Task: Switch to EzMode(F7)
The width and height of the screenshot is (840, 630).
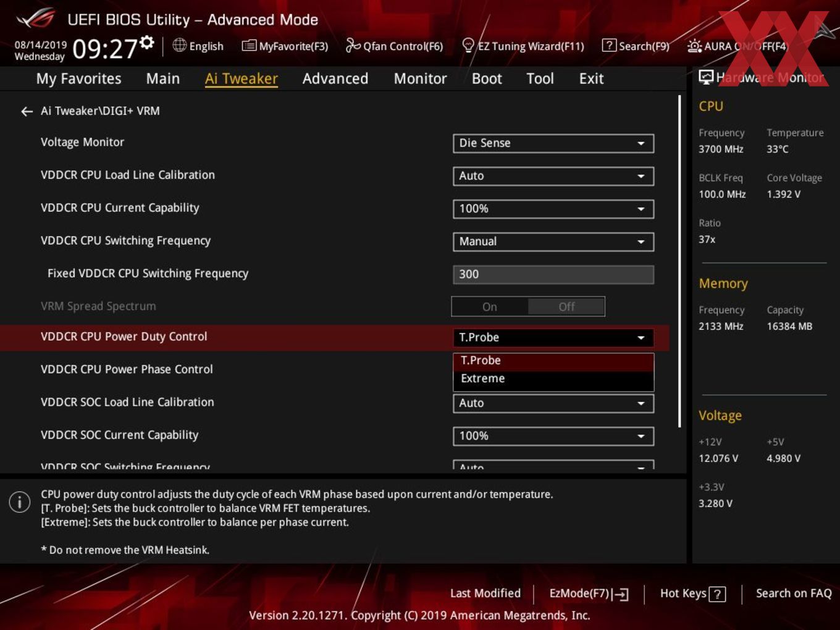Action: click(589, 594)
